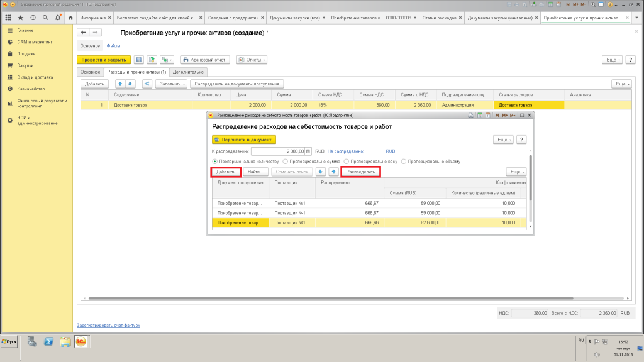The height and width of the screenshot is (362, 644).
Task: Click the Распределить button in dialog
Action: pyautogui.click(x=360, y=172)
